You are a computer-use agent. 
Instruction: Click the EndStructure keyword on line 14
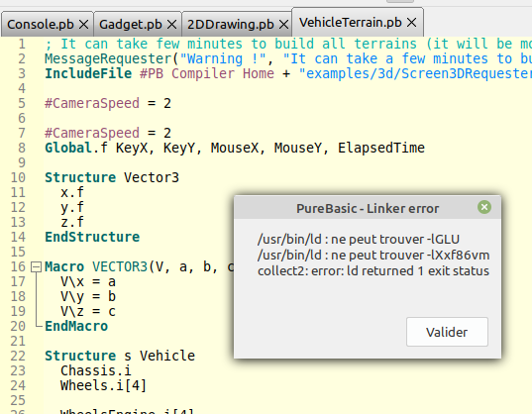click(x=92, y=237)
